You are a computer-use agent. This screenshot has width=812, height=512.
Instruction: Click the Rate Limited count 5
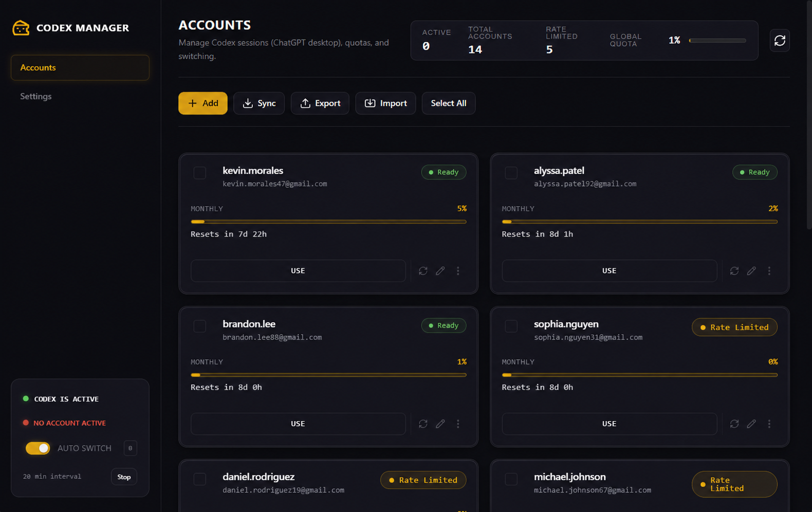pos(549,50)
